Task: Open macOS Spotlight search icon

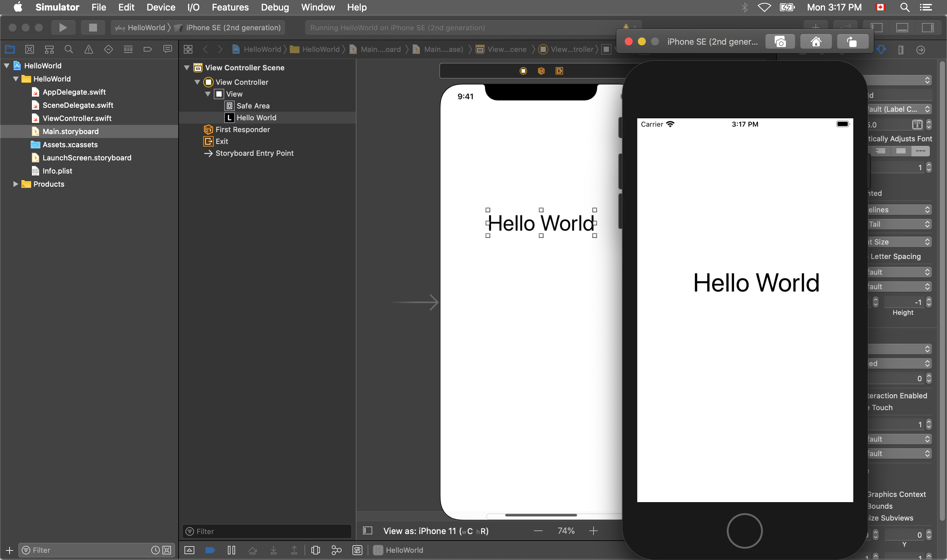Action: [x=905, y=7]
